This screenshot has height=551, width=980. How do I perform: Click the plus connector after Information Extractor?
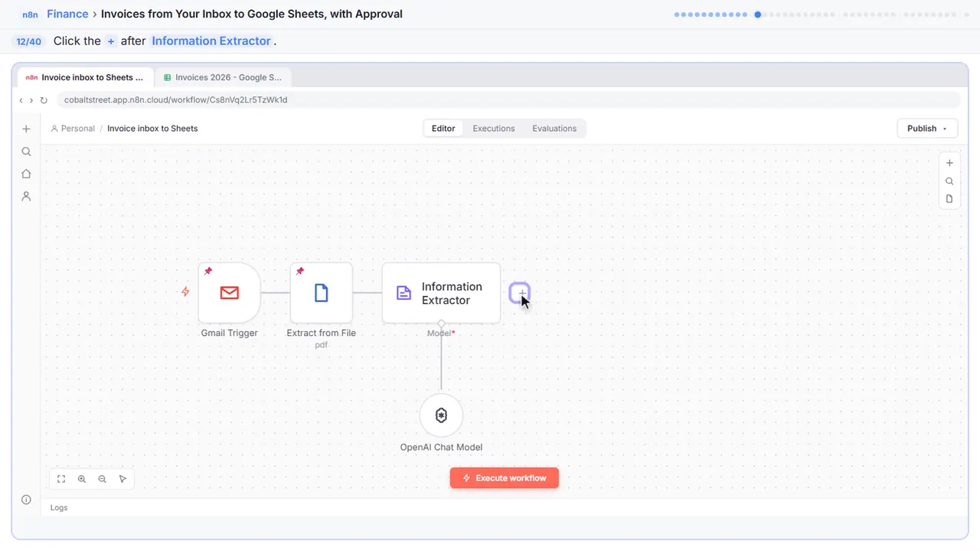tap(520, 293)
